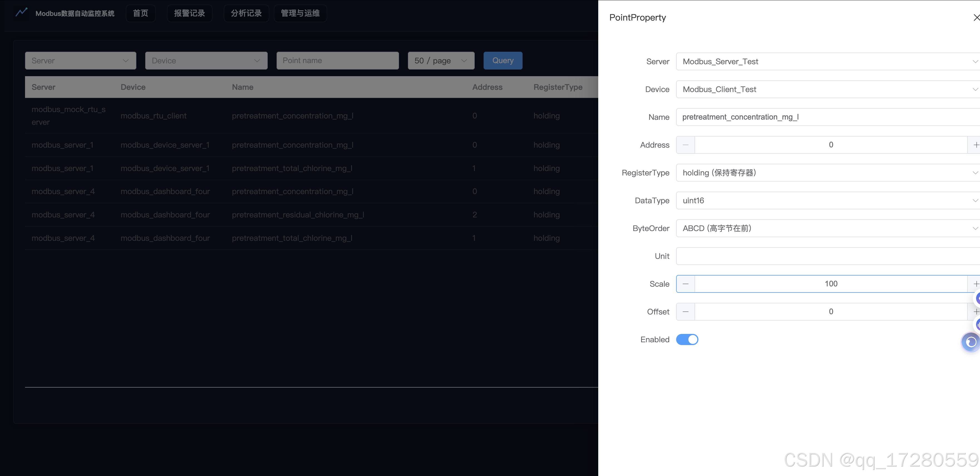Open the 50 / page size selector

pos(440,61)
